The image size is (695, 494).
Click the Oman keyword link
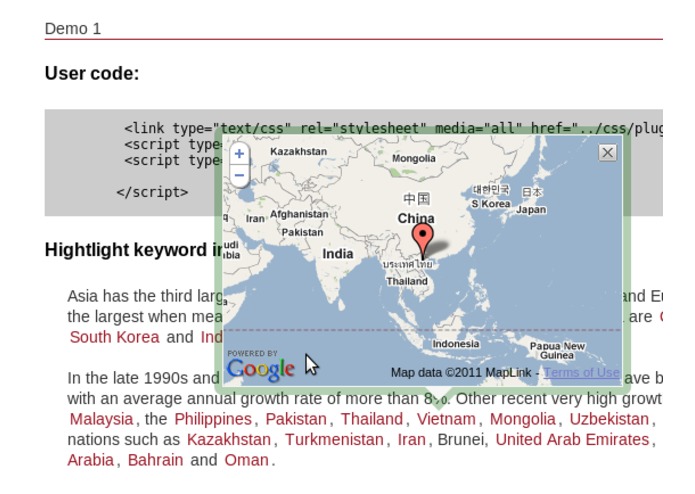coord(246,460)
